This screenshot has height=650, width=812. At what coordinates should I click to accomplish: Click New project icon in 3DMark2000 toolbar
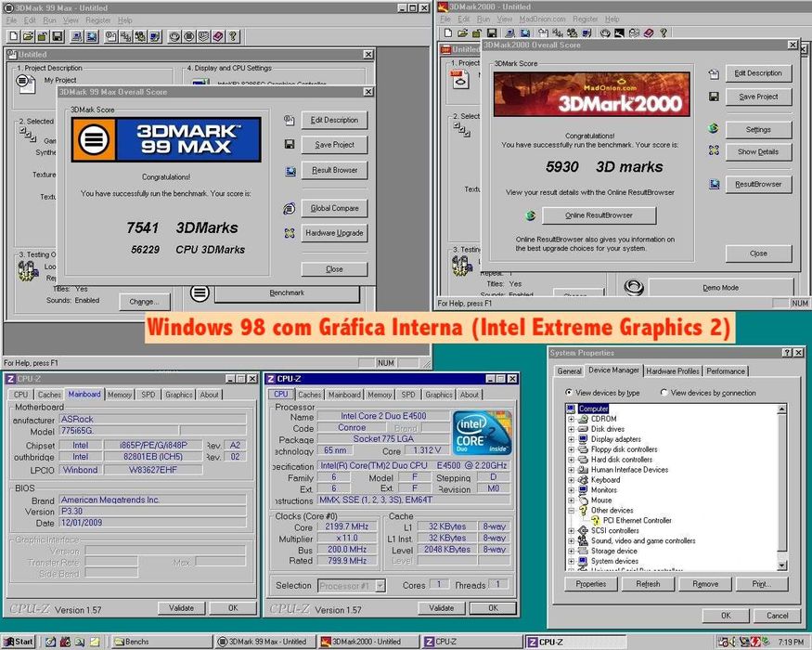(x=448, y=32)
